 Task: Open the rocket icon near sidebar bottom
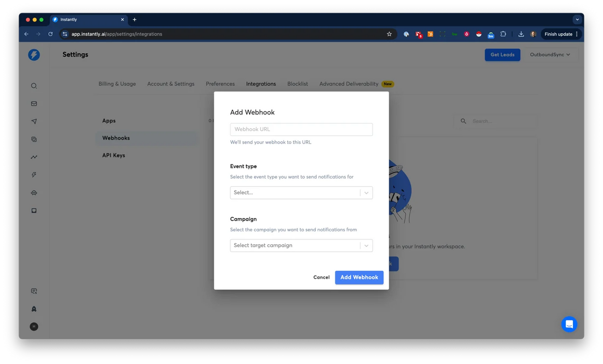(x=33, y=308)
